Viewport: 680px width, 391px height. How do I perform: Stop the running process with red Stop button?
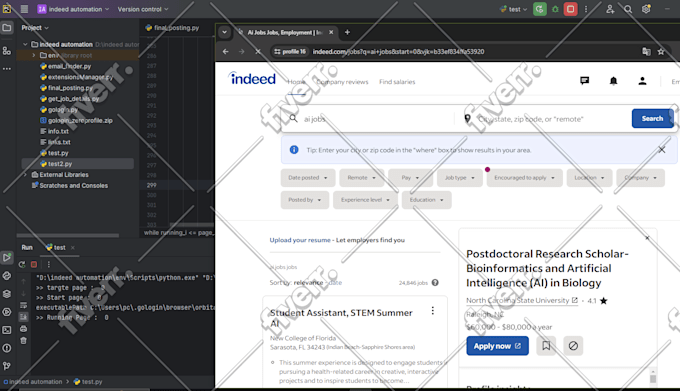tap(571, 9)
